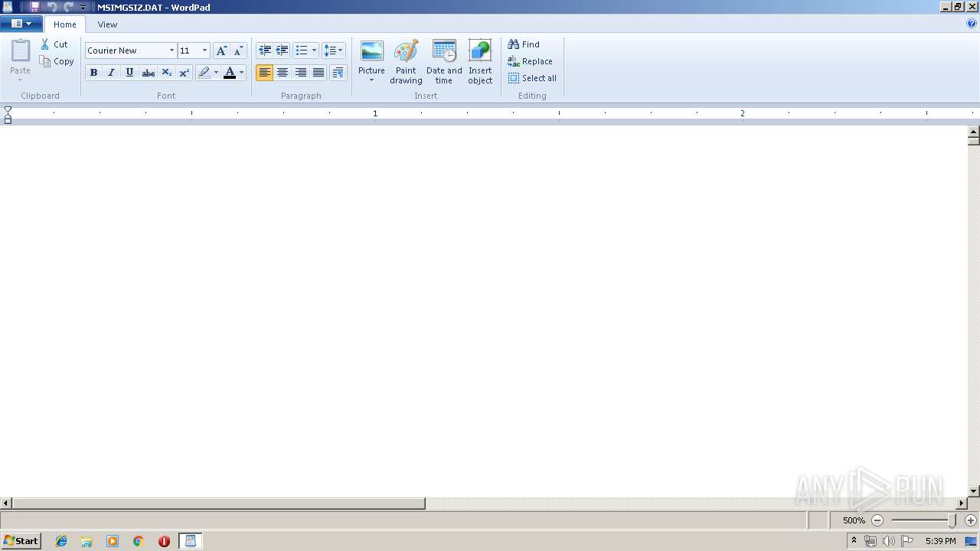Click the horizontal scrollbar left arrow
980x551 pixels.
pyautogui.click(x=6, y=504)
